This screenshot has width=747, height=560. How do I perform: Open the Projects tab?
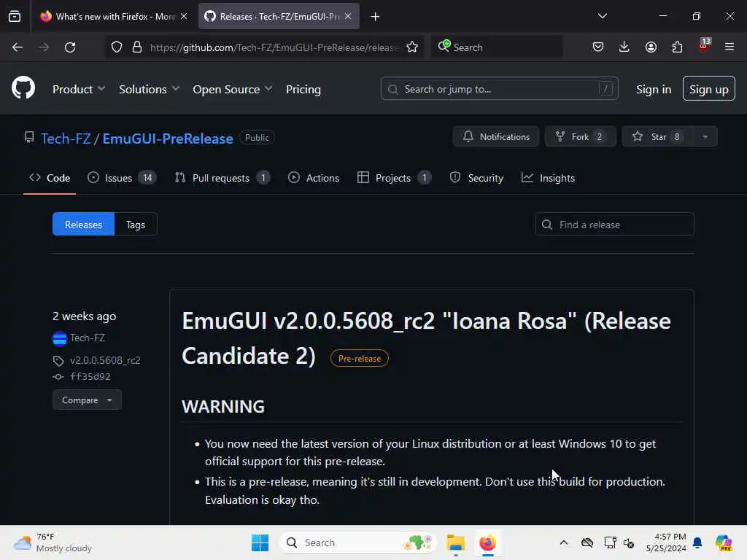(x=394, y=178)
